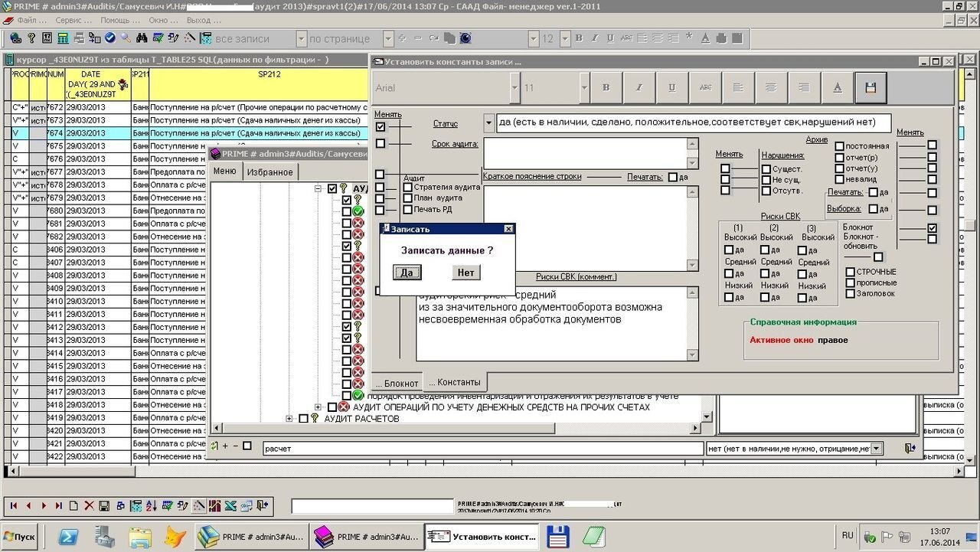The image size is (980, 552).
Task: Click the Установить конст... taskbar button
Action: [482, 537]
